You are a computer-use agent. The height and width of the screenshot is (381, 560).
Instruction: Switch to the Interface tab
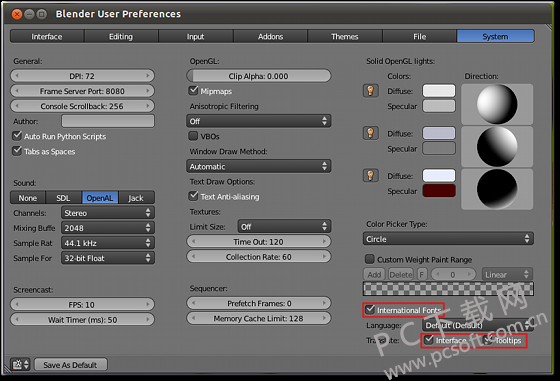pos(47,36)
